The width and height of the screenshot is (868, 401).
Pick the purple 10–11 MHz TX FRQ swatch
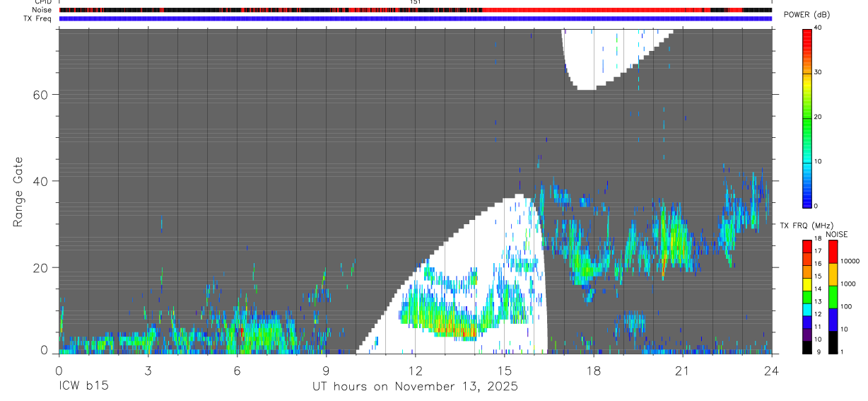807,333
